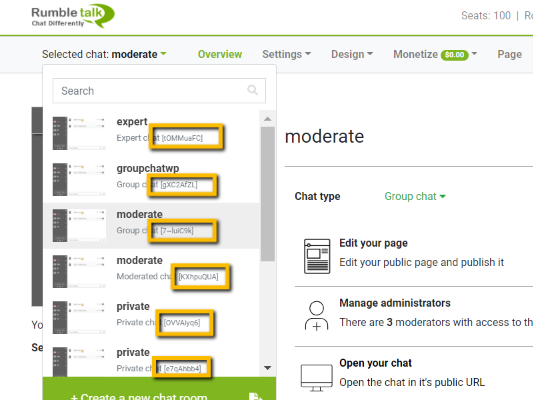Open the Open your chat link
533x400 pixels.
[375, 363]
